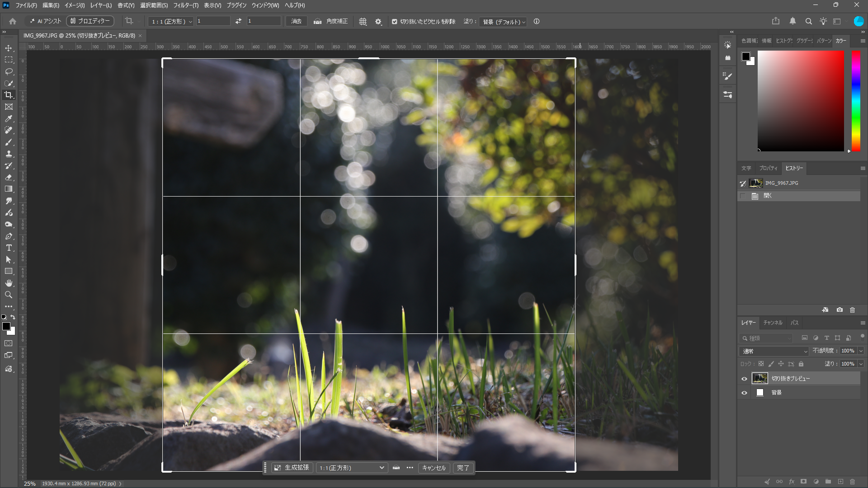Open the ファイル menu

point(26,5)
